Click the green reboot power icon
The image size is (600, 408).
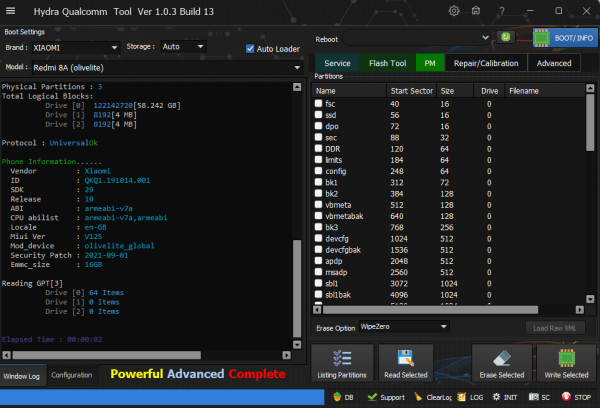[505, 37]
